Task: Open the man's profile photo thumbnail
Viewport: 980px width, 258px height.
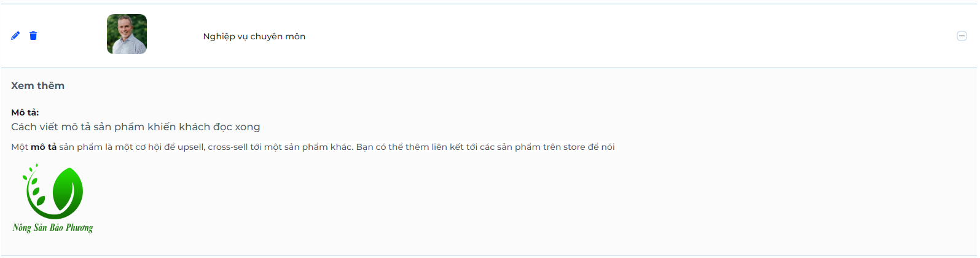Action: [x=127, y=34]
